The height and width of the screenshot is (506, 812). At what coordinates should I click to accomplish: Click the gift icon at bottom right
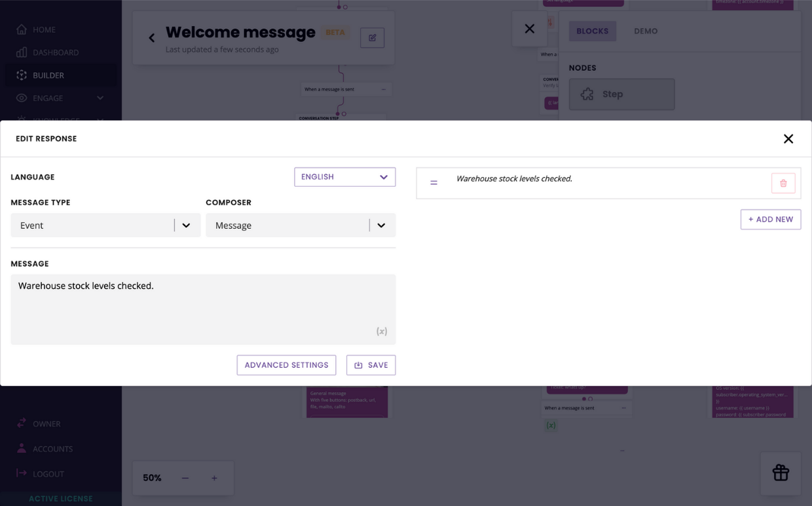[x=781, y=473]
